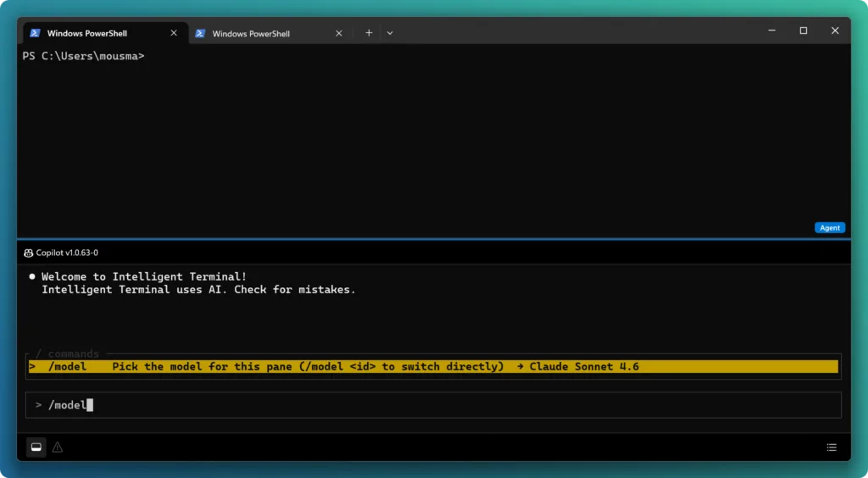Click PowerShell icon on second tab
The height and width of the screenshot is (478, 868).
[x=200, y=34]
